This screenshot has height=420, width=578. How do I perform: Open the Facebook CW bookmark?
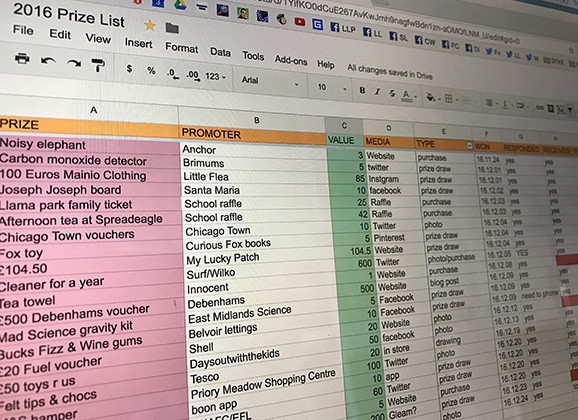click(x=425, y=41)
